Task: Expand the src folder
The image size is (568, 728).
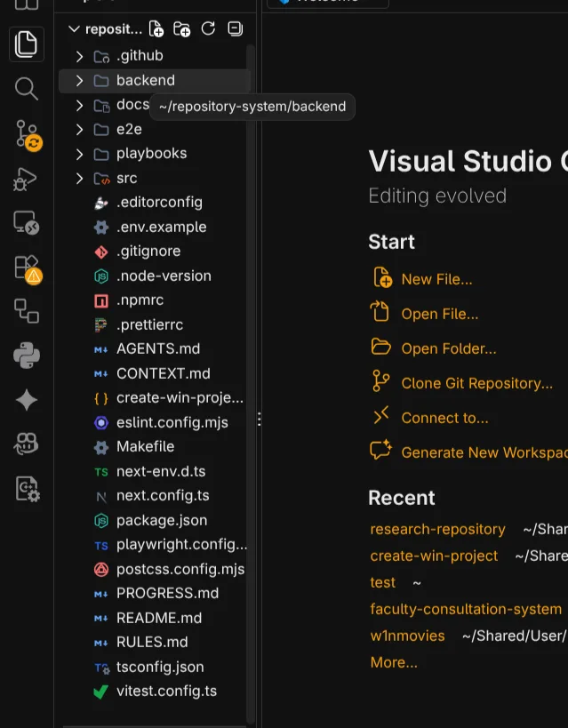Action: (x=79, y=179)
